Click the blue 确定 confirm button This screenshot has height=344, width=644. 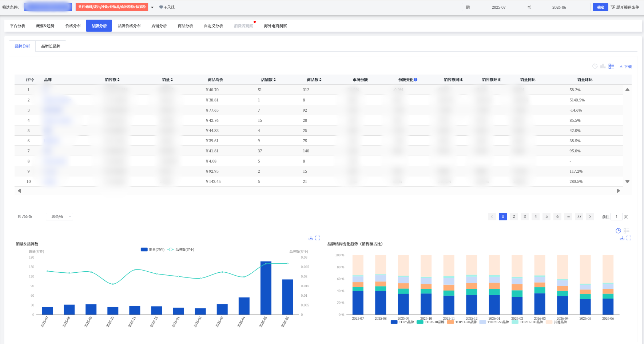(600, 7)
